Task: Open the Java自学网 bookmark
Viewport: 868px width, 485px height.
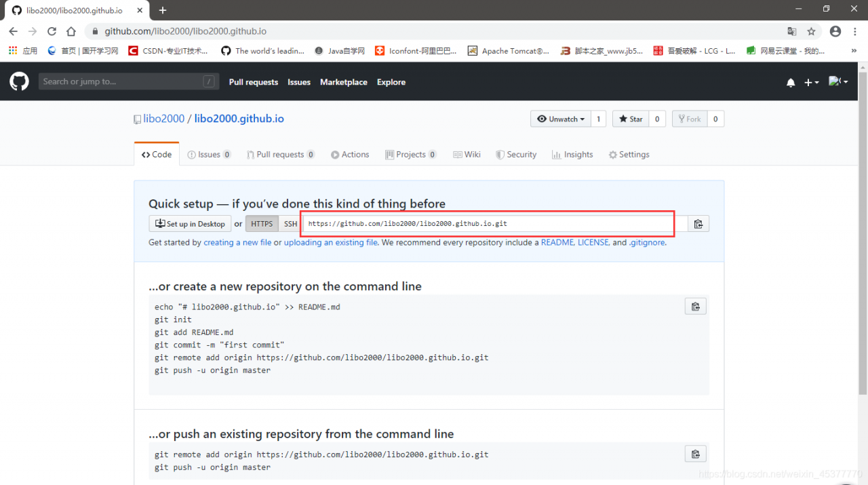Action: tap(340, 51)
